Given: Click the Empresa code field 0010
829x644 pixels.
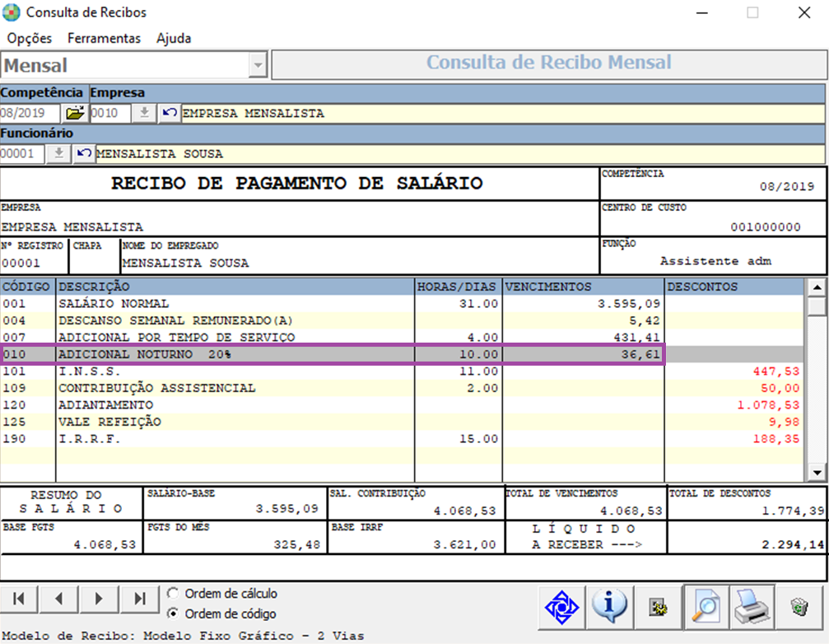Looking at the screenshot, I should pos(110,113).
